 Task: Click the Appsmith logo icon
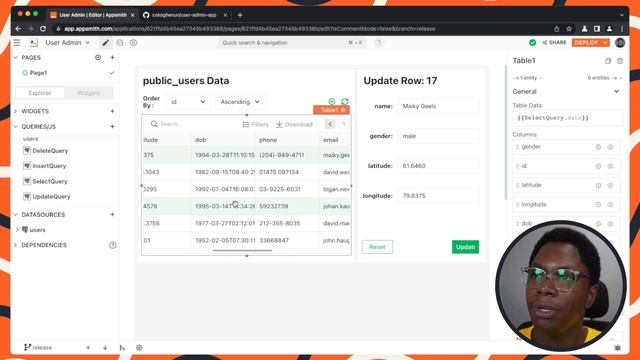pyautogui.click(x=33, y=42)
